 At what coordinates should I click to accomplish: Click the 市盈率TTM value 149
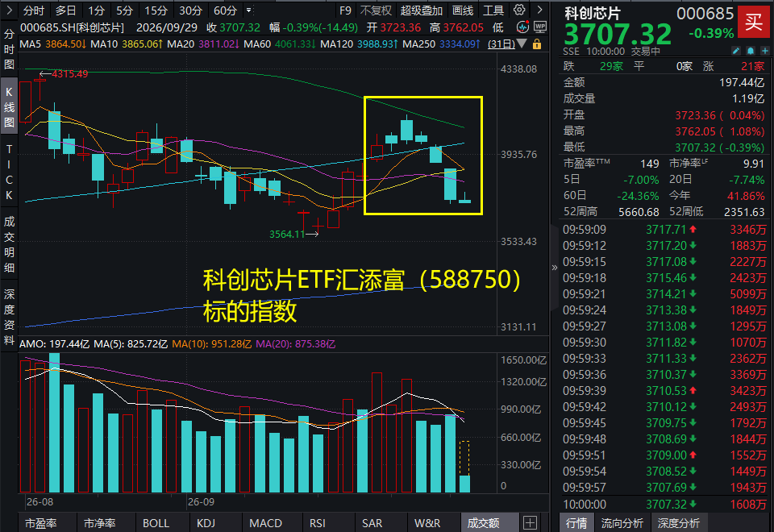coord(649,164)
